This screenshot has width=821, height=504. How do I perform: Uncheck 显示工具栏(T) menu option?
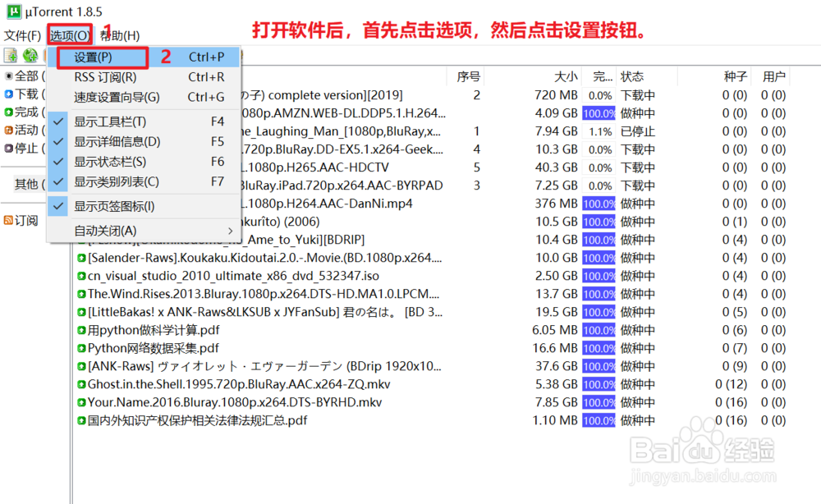[x=144, y=121]
